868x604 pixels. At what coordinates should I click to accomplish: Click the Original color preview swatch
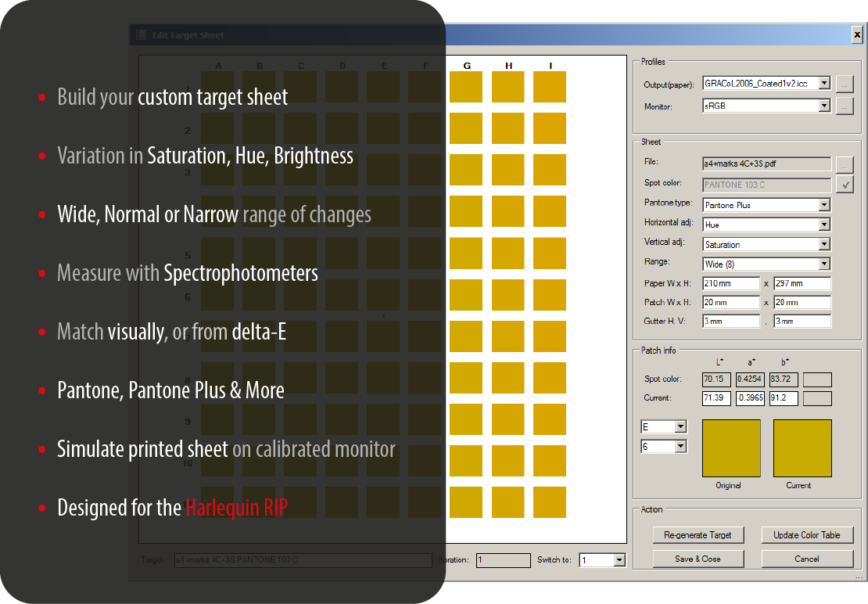(731, 448)
